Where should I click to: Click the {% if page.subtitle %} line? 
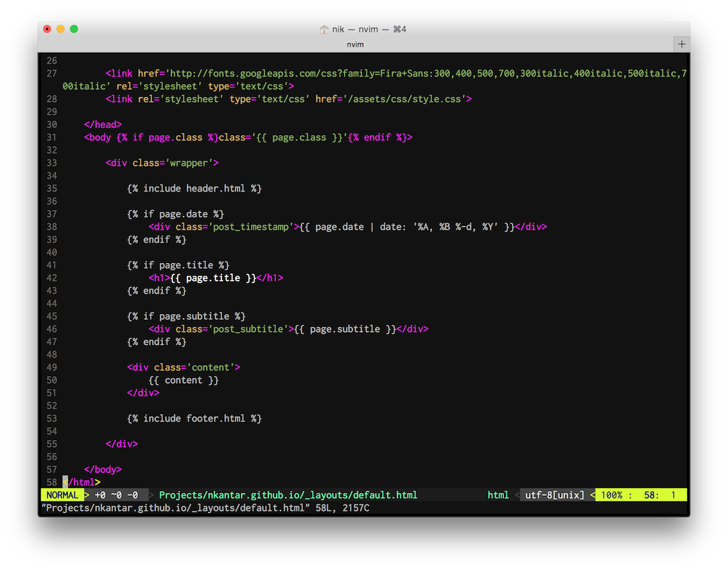[x=186, y=316]
